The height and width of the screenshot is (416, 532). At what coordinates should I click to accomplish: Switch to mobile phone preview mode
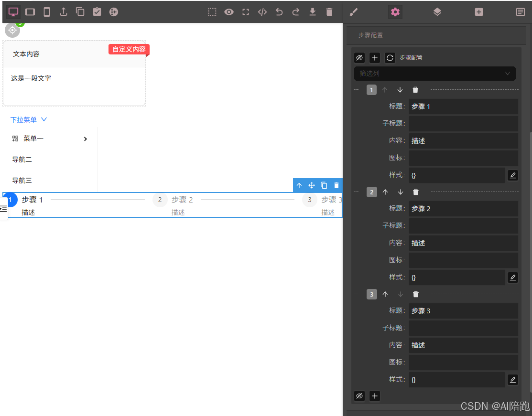tap(47, 12)
